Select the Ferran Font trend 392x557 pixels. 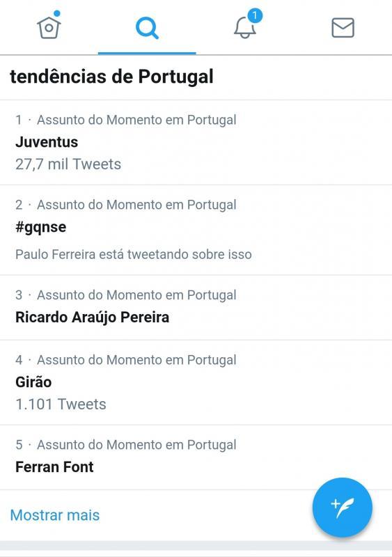pos(196,457)
